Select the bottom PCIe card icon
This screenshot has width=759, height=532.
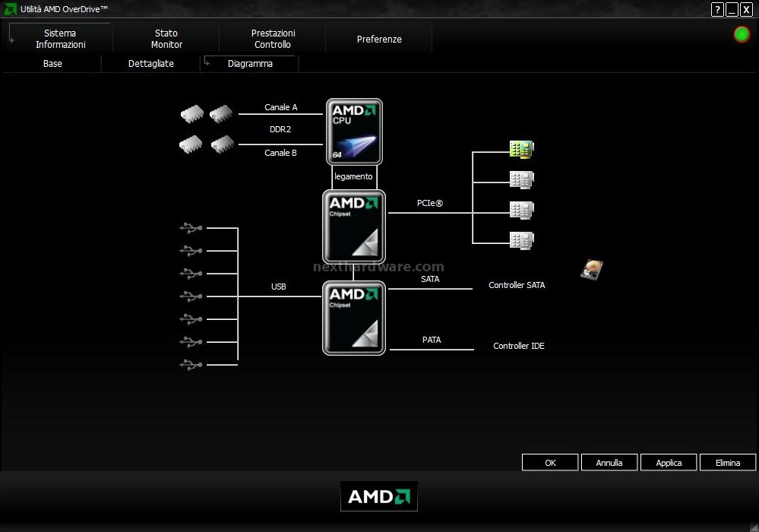tap(522, 241)
